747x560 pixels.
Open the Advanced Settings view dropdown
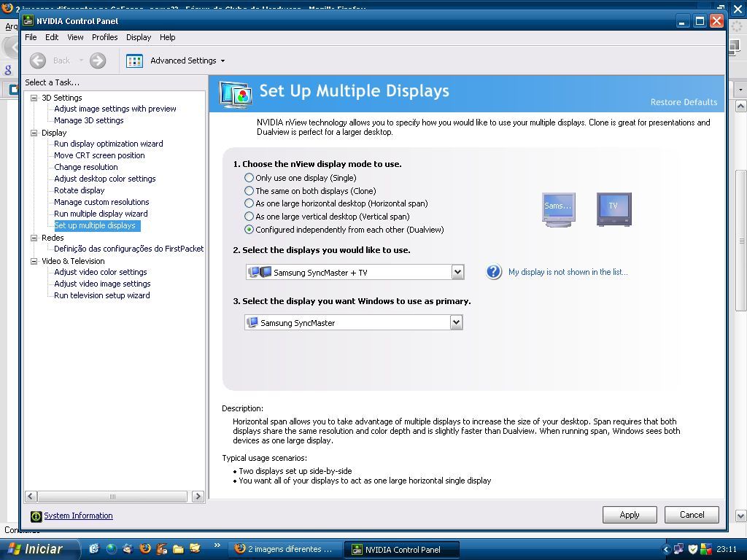223,61
